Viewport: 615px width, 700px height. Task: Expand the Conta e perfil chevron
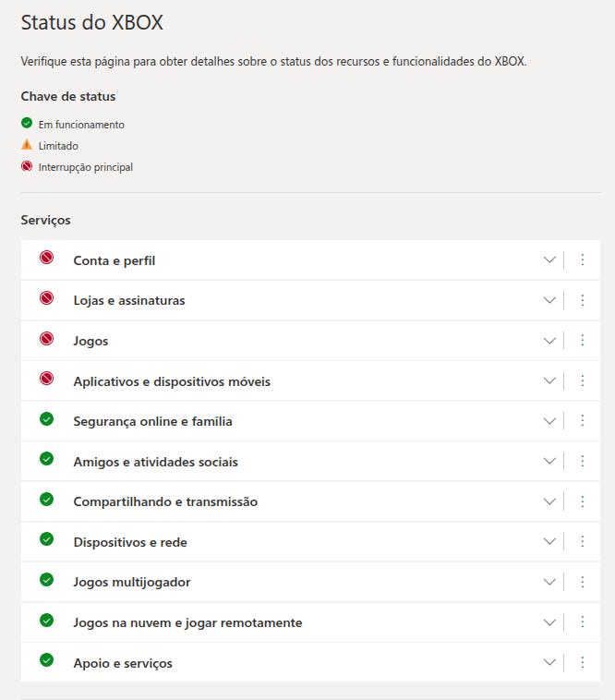click(549, 259)
